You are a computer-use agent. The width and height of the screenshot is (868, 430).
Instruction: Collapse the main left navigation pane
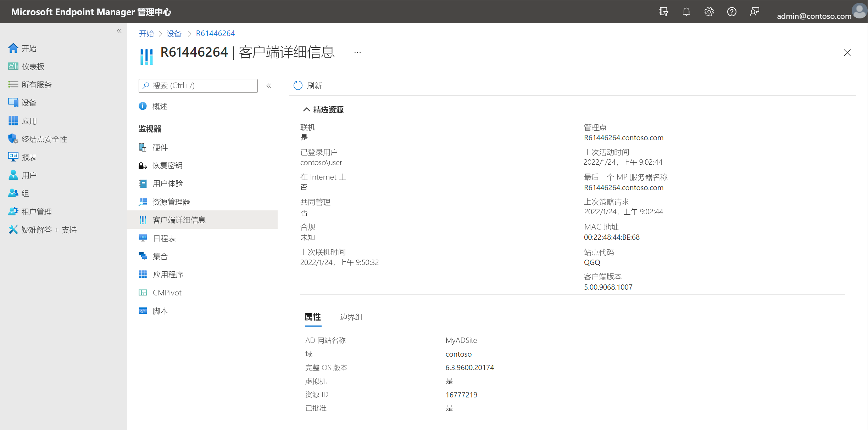click(119, 31)
